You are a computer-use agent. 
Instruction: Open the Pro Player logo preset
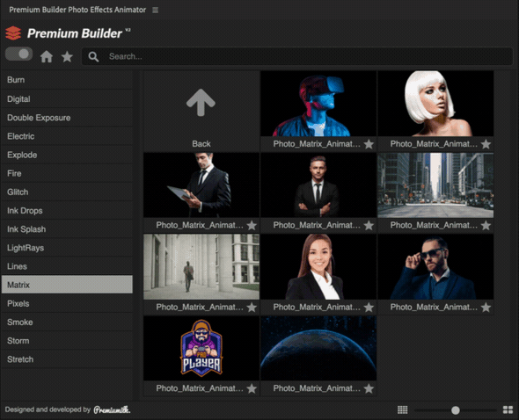tap(201, 348)
